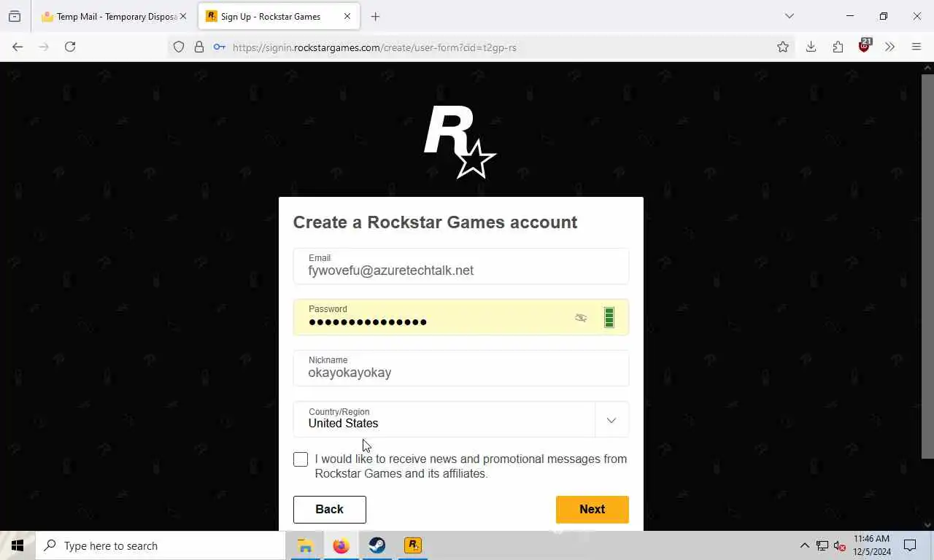Bookmark this page with the star
The image size is (934, 560).
(x=783, y=47)
